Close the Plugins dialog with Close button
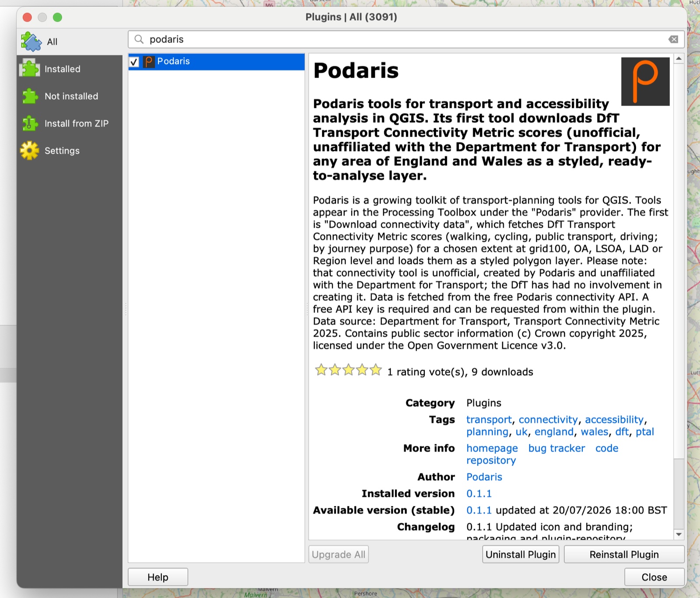Image resolution: width=700 pixels, height=598 pixels. pos(654,577)
